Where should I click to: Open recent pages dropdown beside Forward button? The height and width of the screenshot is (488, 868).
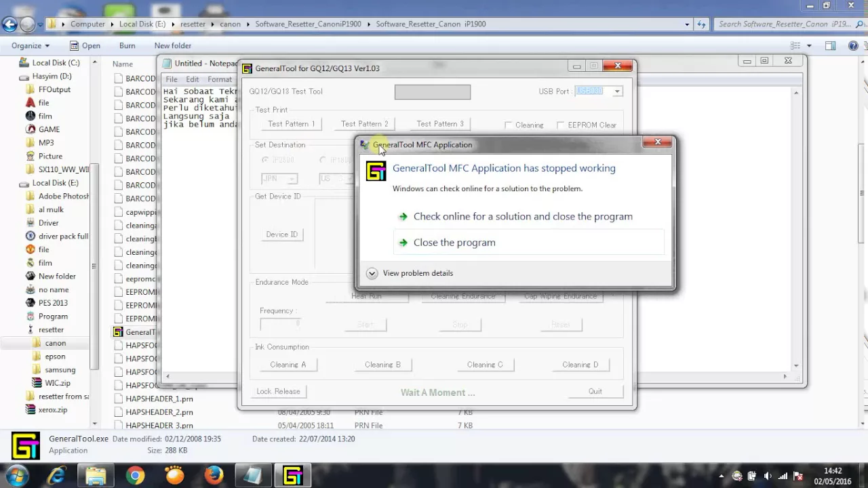(41, 24)
